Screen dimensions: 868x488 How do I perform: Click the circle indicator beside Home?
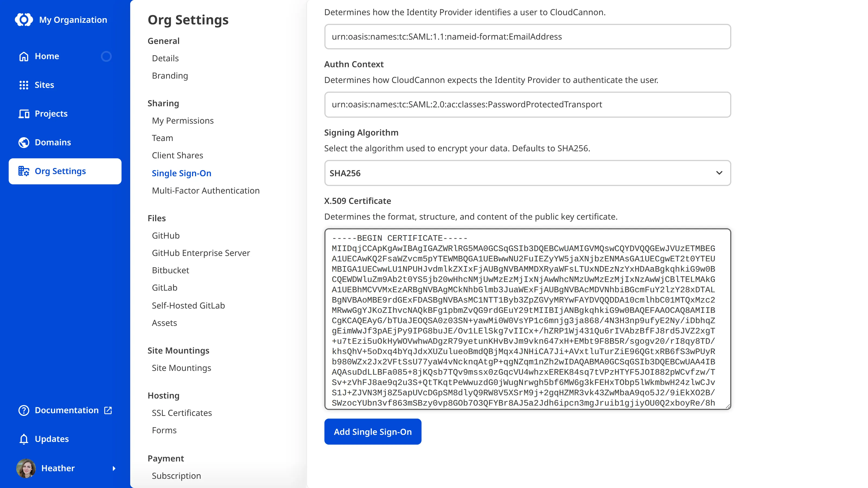(106, 56)
